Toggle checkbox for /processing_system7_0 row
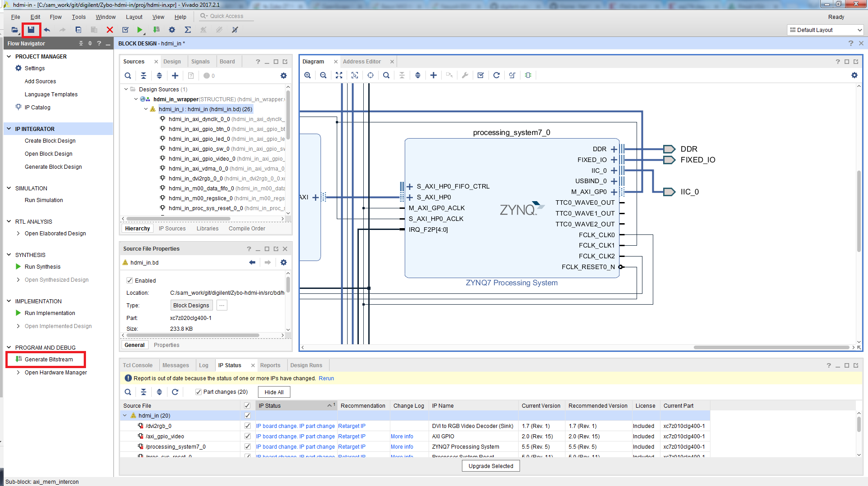Image resolution: width=868 pixels, height=486 pixels. coord(247,446)
